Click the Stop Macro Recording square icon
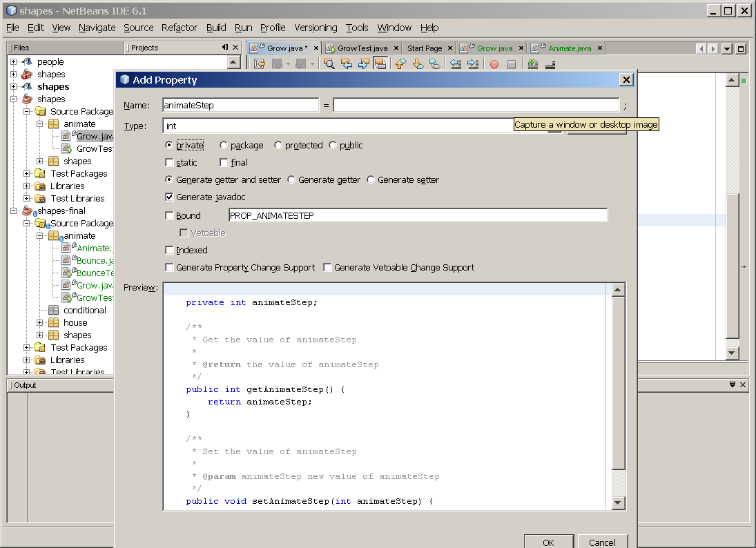The image size is (756, 548). click(512, 64)
